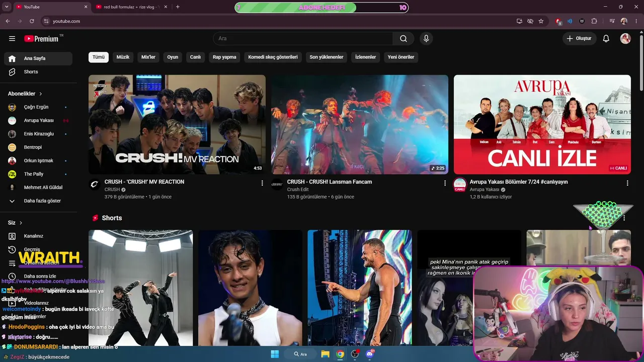Open Shorts in the sidebar

coord(38,72)
